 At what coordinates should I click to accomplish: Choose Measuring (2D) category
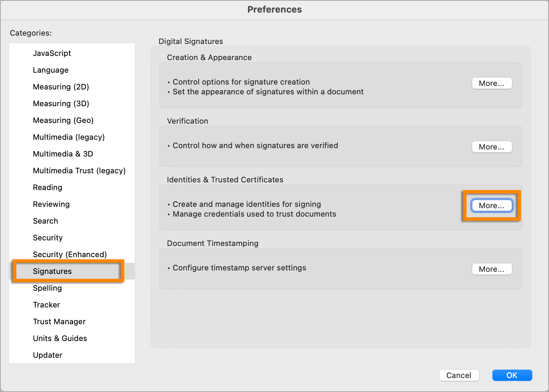point(61,87)
